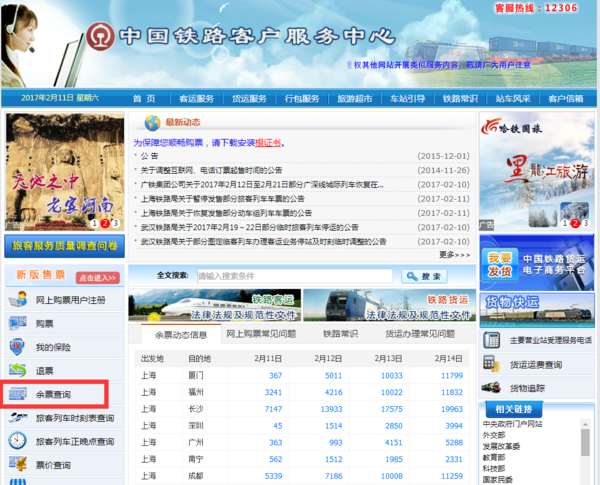Screen dimensions: 600x485
Task: Click the date 2017年2月11日 星期六
Action: (x=60, y=98)
